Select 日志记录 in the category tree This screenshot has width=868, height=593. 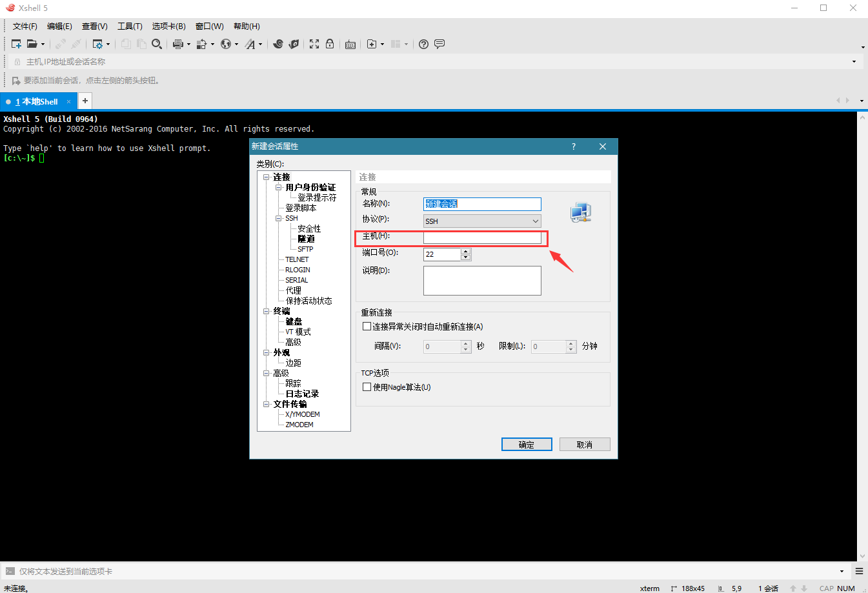(x=302, y=394)
